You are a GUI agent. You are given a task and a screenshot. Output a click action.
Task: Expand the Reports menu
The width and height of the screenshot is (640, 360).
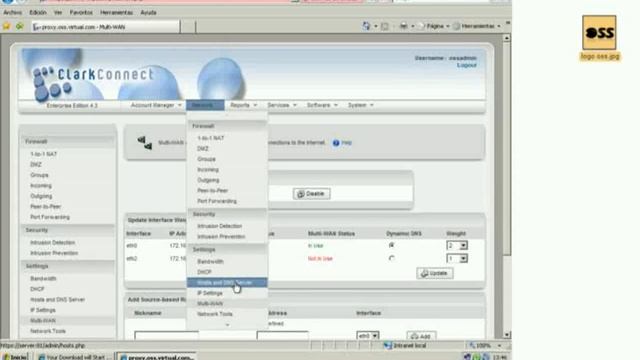(x=243, y=105)
